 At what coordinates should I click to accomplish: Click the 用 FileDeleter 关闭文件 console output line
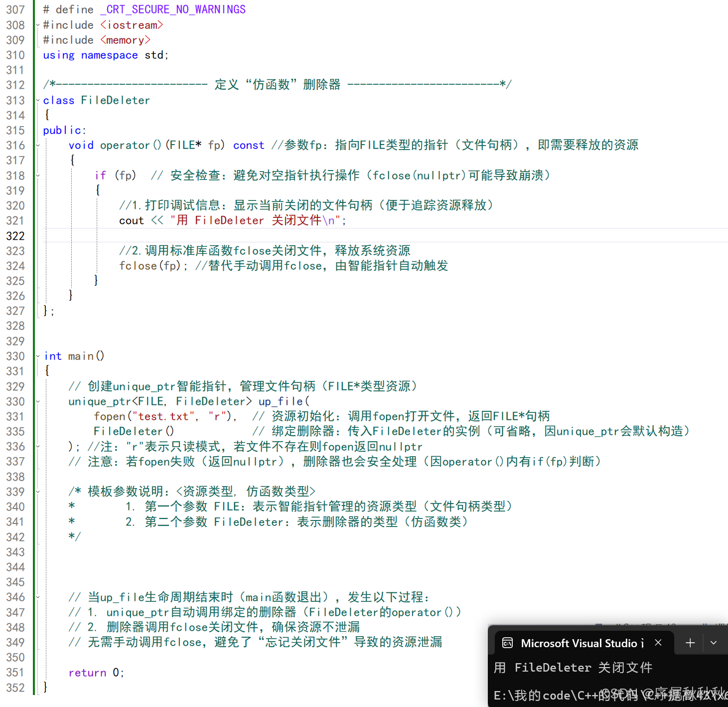pyautogui.click(x=574, y=668)
